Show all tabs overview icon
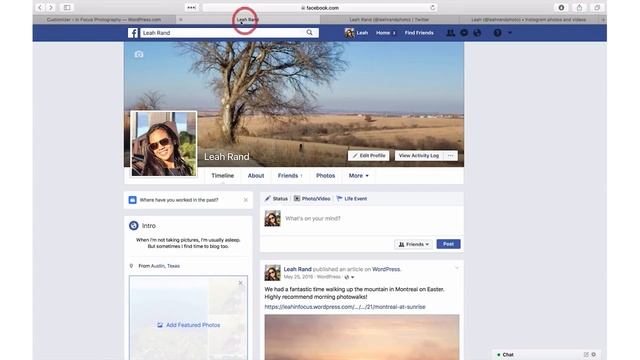 (597, 7)
